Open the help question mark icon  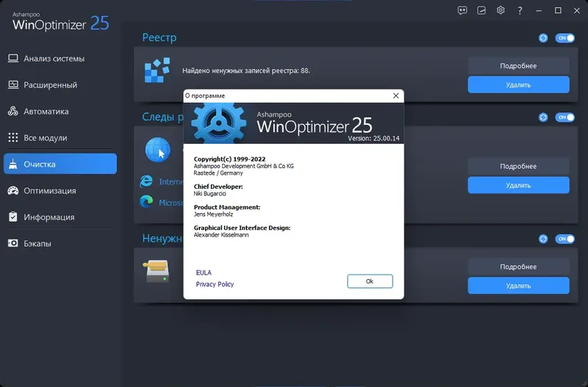(x=520, y=10)
